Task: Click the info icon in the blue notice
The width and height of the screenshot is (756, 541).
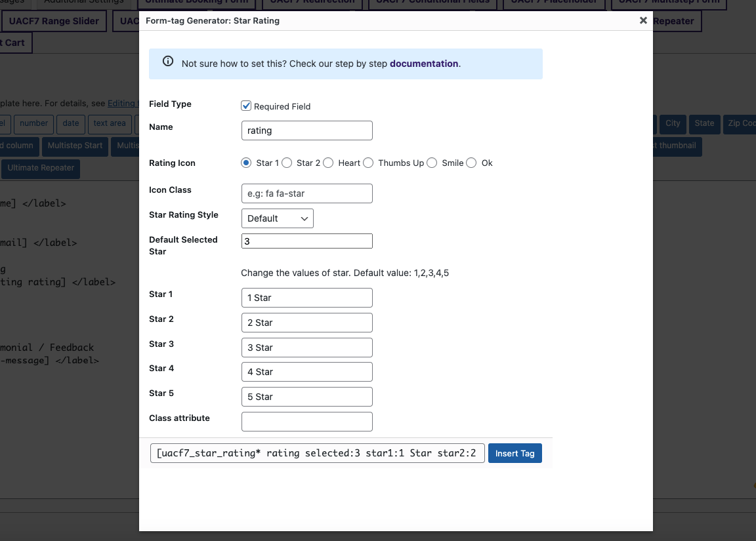Action: (168, 61)
